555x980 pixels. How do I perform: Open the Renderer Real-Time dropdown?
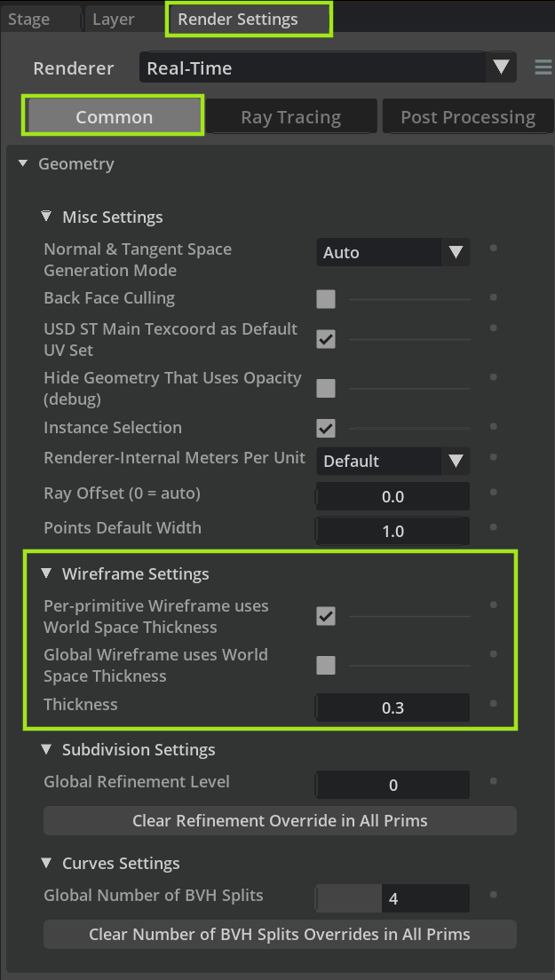point(329,67)
